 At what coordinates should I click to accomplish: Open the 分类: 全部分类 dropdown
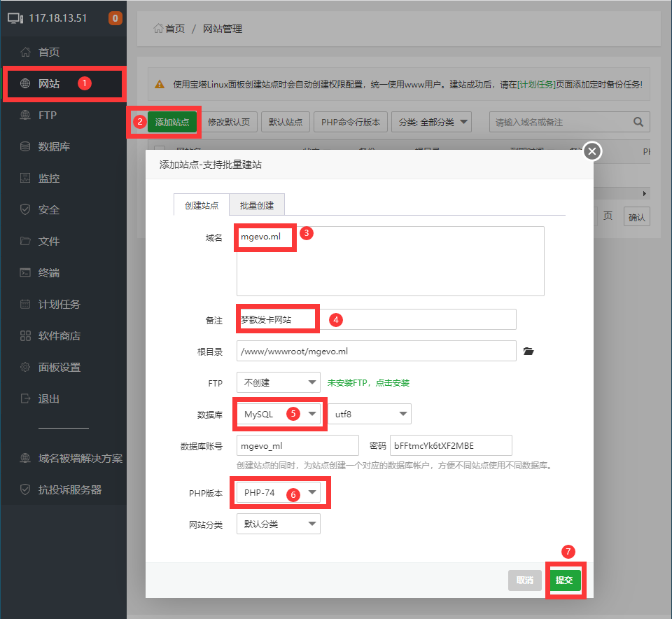point(432,122)
